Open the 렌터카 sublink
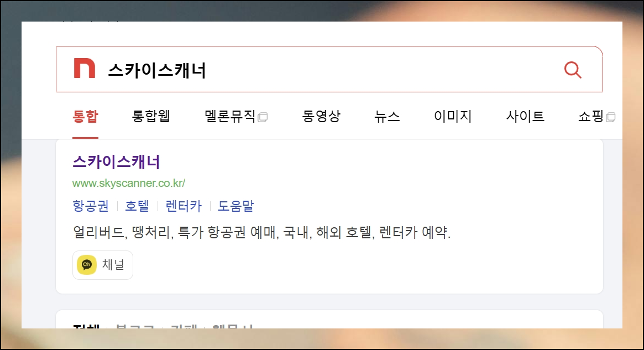Viewport: 644px width, 350px height. [x=184, y=206]
